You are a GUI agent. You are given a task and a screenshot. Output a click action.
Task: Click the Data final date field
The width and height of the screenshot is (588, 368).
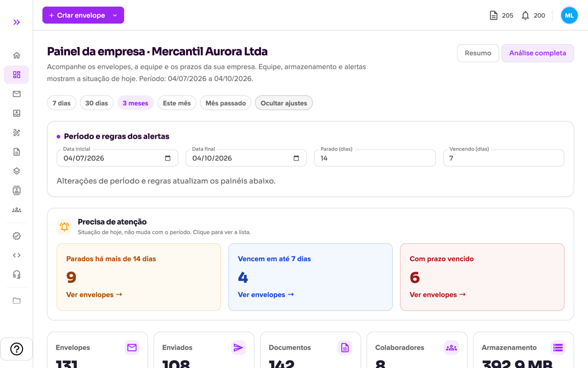tap(246, 158)
